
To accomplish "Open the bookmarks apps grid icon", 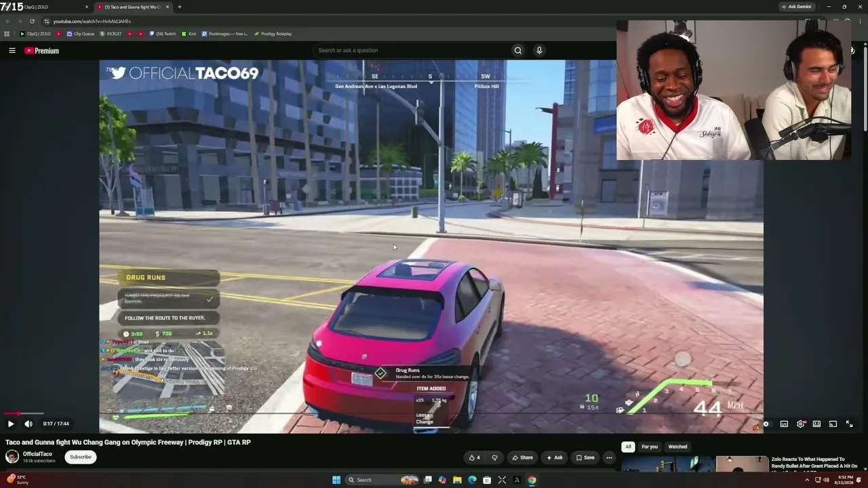I will [7, 34].
